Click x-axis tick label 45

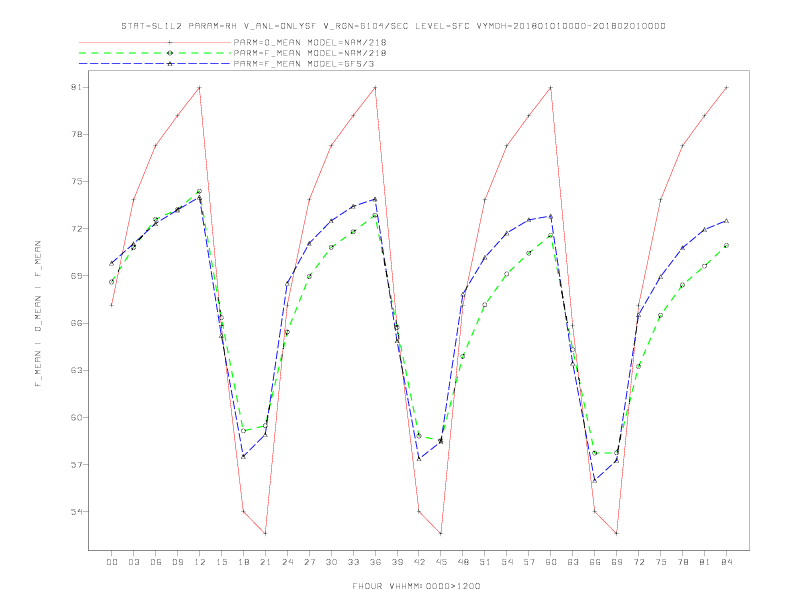click(x=441, y=562)
